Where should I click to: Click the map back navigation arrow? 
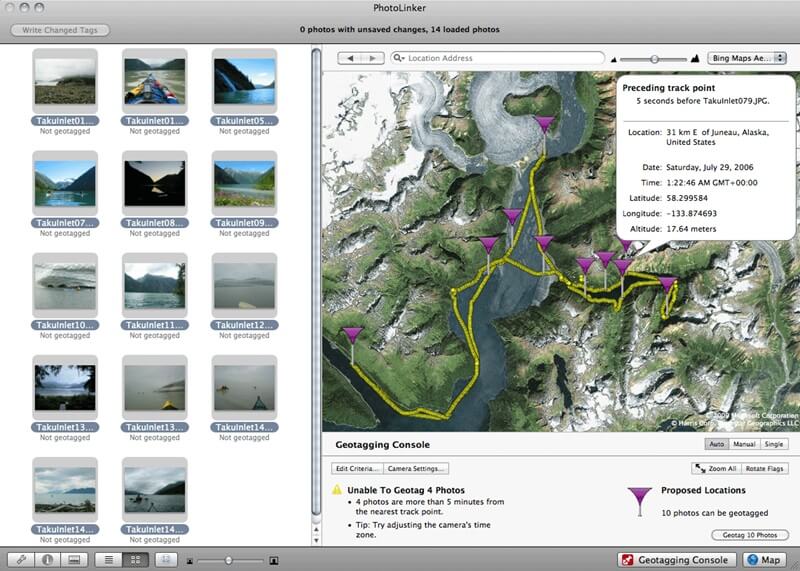[x=350, y=59]
